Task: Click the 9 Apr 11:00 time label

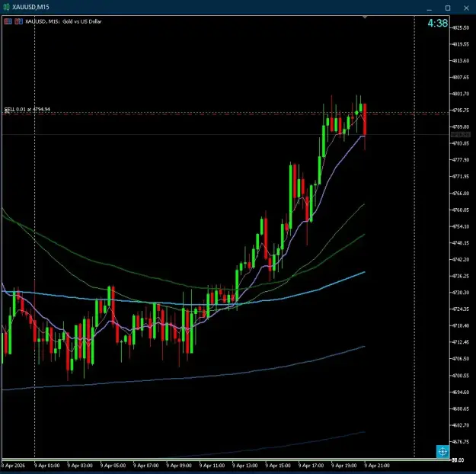Action: (x=212, y=466)
